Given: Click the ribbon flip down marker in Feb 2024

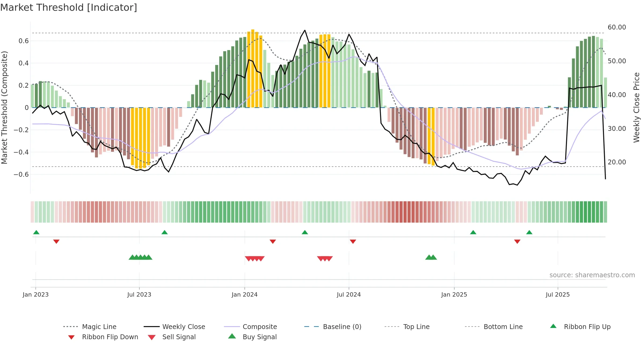Looking at the screenshot, I should (273, 242).
